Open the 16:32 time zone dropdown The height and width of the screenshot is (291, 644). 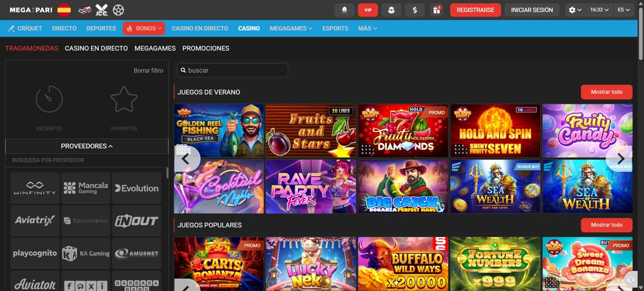(x=599, y=10)
